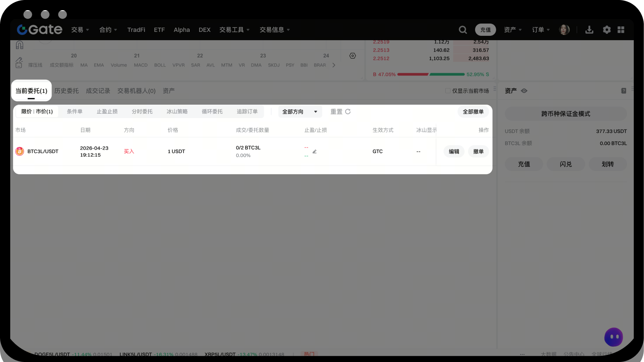Viewport: 644px width, 362px height.
Task: Open the purple chat assistant bubble
Action: click(x=613, y=337)
